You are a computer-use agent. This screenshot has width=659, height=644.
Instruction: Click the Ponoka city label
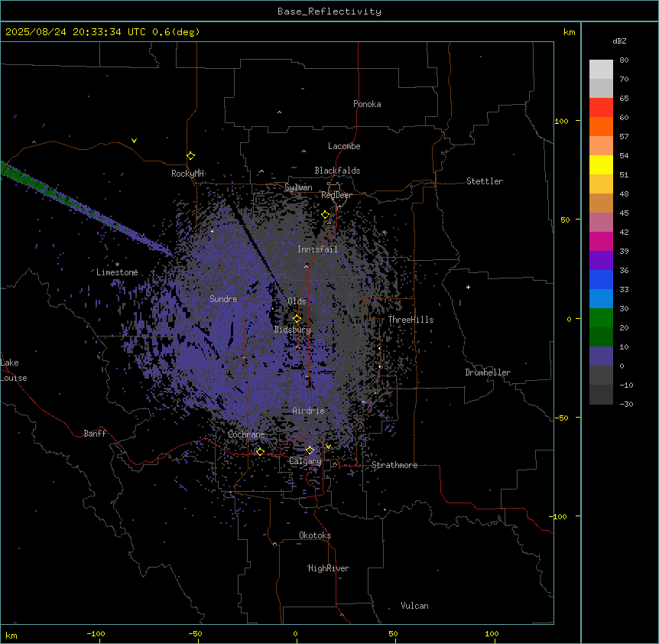[367, 104]
